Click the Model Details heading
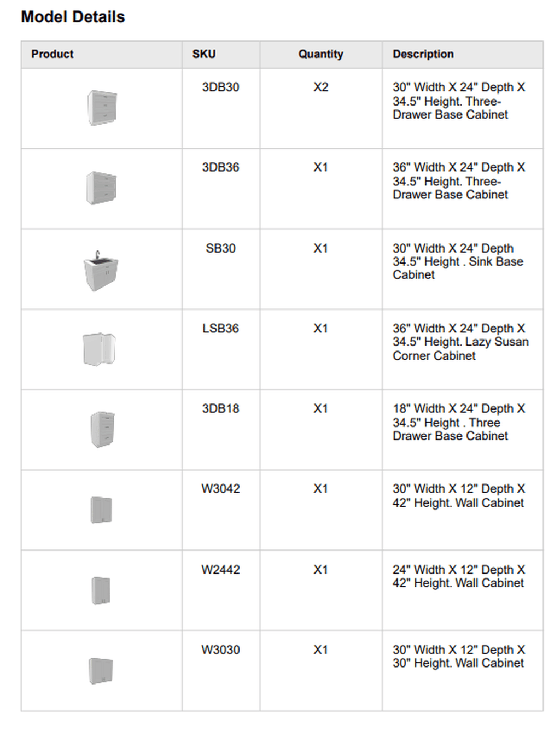560x731 pixels. tap(73, 17)
